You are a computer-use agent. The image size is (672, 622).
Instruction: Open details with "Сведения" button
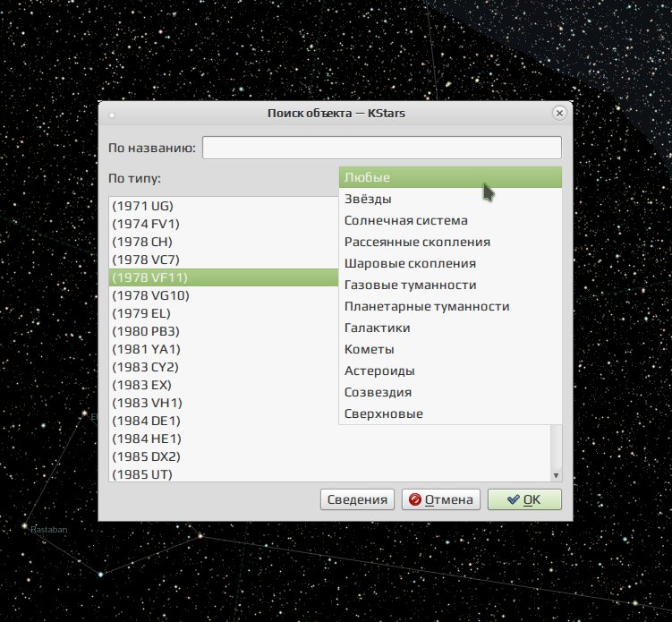point(357,499)
